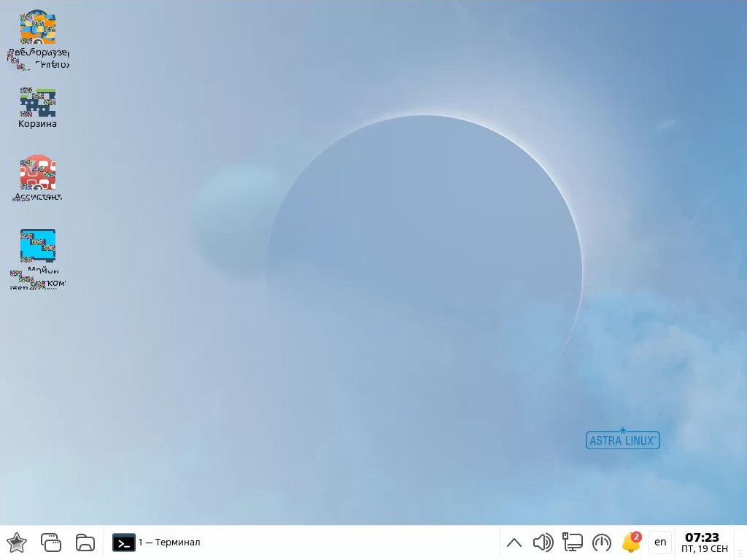Image resolution: width=747 pixels, height=560 pixels.
Task: Select the Корзина trash desktop icon
Action: tap(38, 102)
